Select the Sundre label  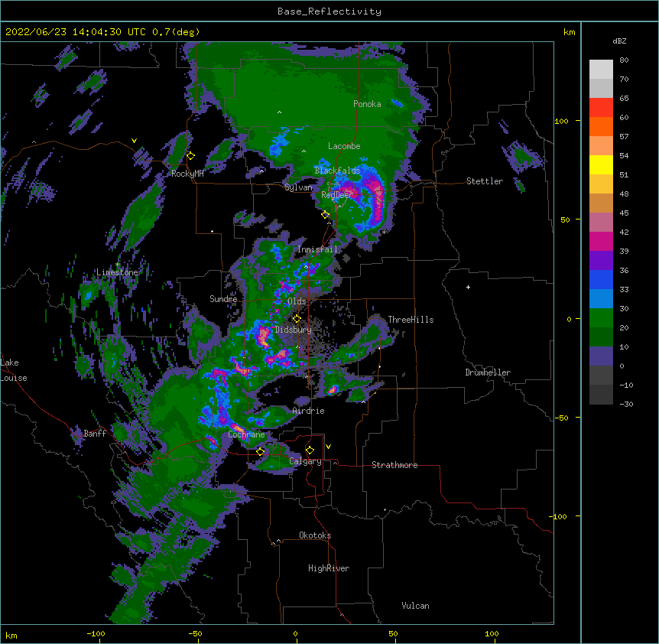(x=223, y=299)
